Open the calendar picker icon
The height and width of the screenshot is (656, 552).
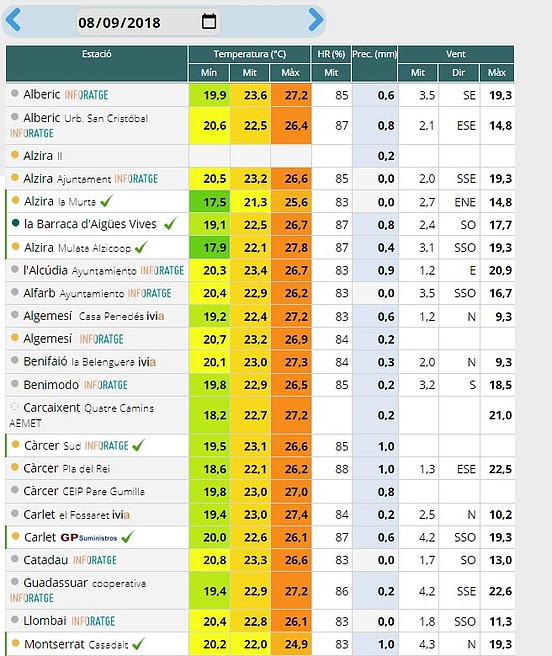point(209,21)
